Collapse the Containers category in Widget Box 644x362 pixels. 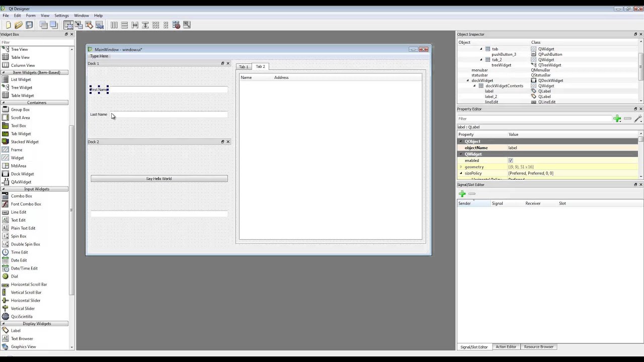point(4,103)
